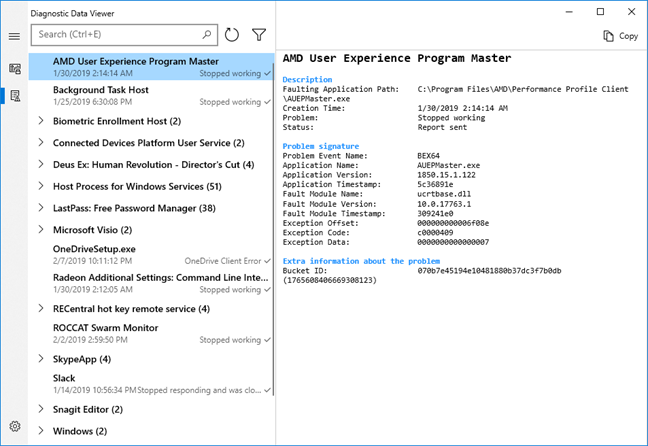Click the BEX64 problem event value
Viewport: 648px width, 446px height.
(428, 156)
